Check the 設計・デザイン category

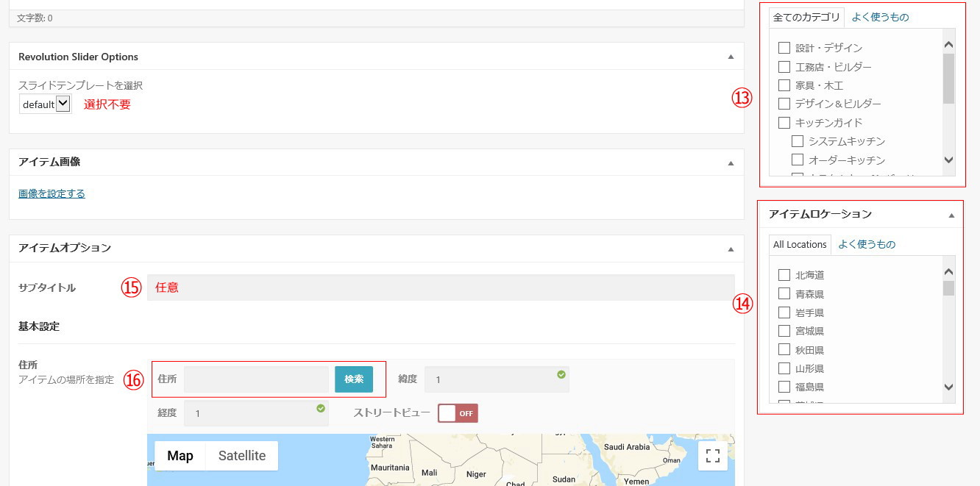click(x=784, y=48)
